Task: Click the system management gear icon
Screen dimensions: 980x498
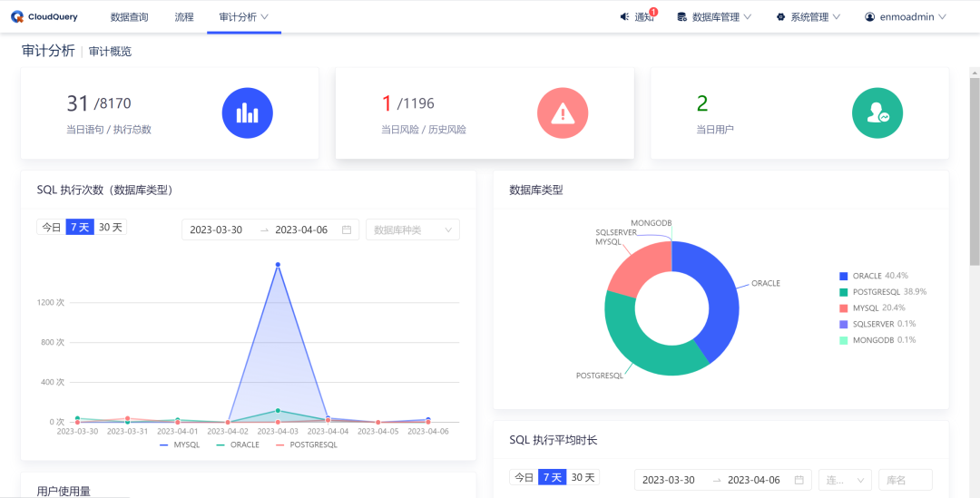Action: (780, 17)
